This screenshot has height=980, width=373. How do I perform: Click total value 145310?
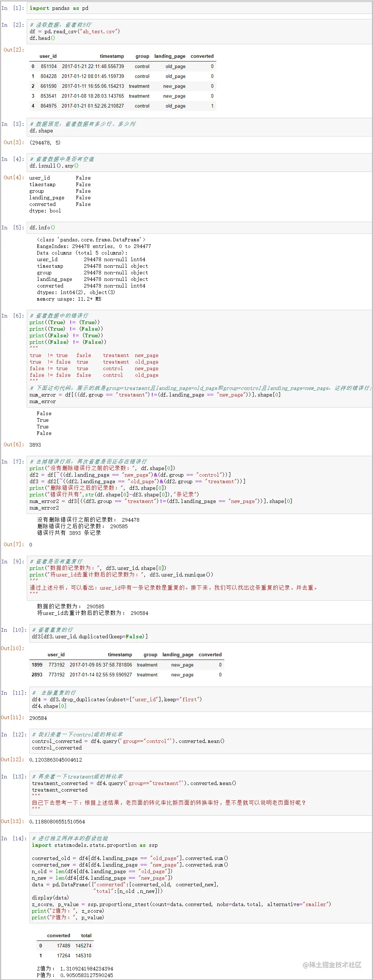point(83,955)
